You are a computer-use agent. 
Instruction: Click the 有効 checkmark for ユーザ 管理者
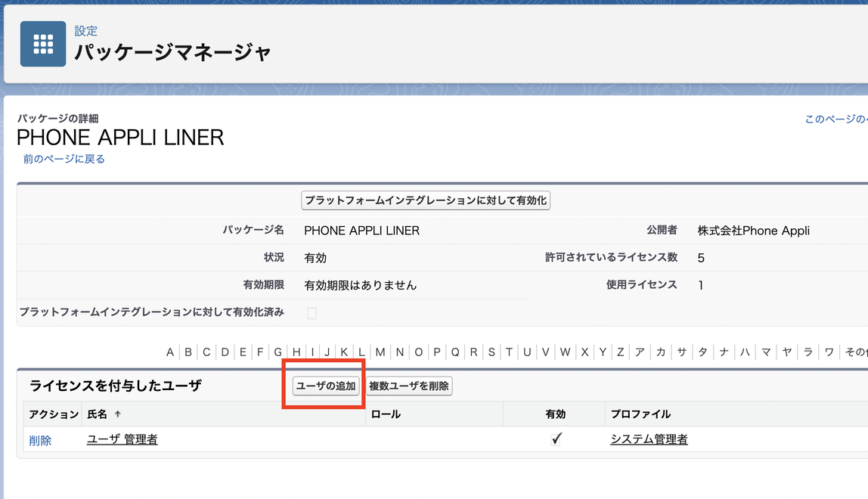[556, 439]
